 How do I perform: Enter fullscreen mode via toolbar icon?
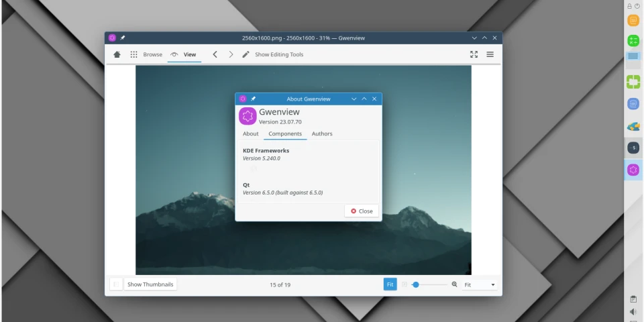[x=474, y=54]
